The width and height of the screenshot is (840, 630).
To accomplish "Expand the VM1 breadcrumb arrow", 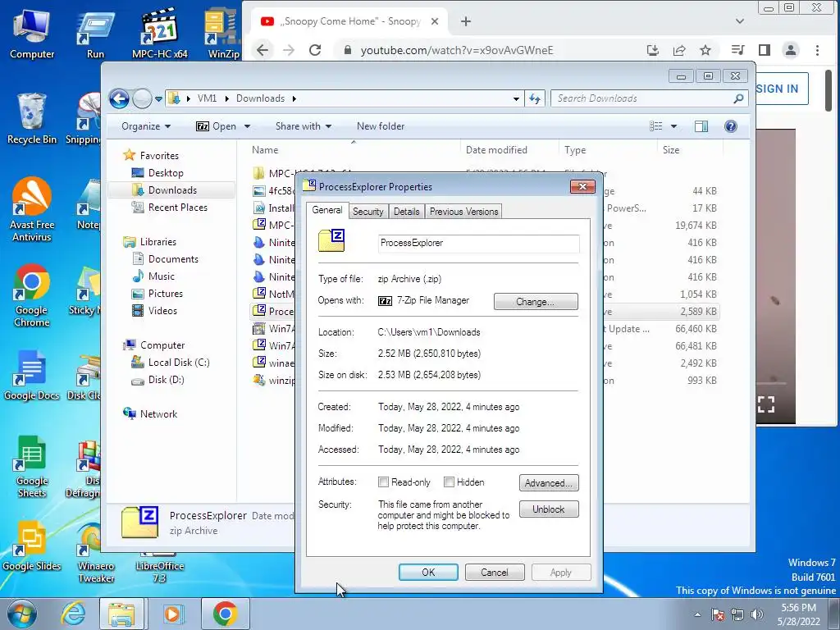I will 226,98.
